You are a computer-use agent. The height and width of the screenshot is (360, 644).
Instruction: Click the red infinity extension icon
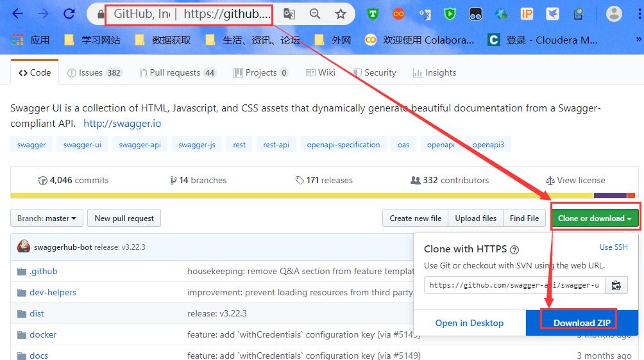click(398, 14)
